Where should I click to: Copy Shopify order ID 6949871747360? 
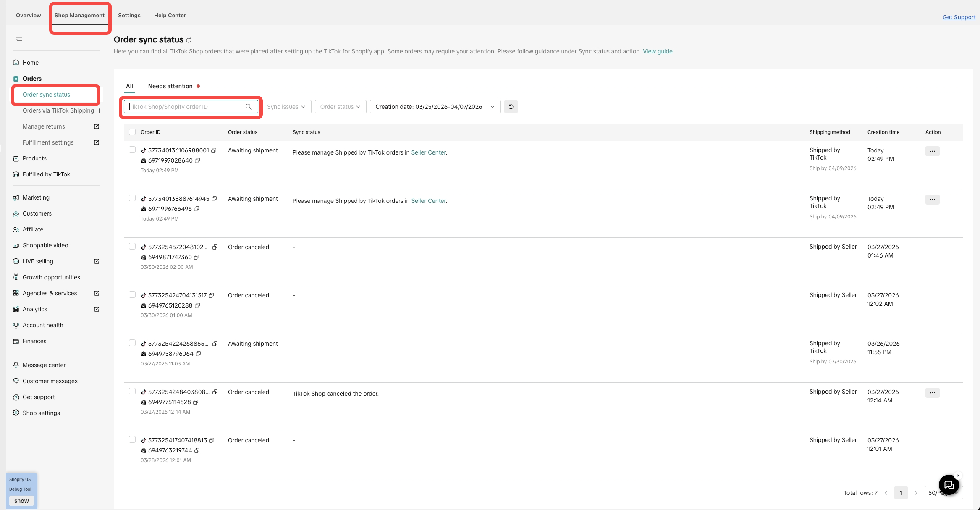point(197,257)
